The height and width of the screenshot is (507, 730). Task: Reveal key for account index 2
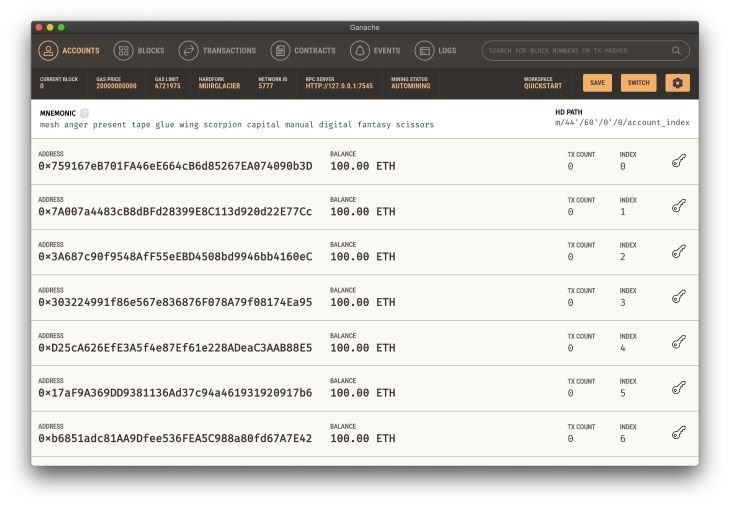click(678, 251)
